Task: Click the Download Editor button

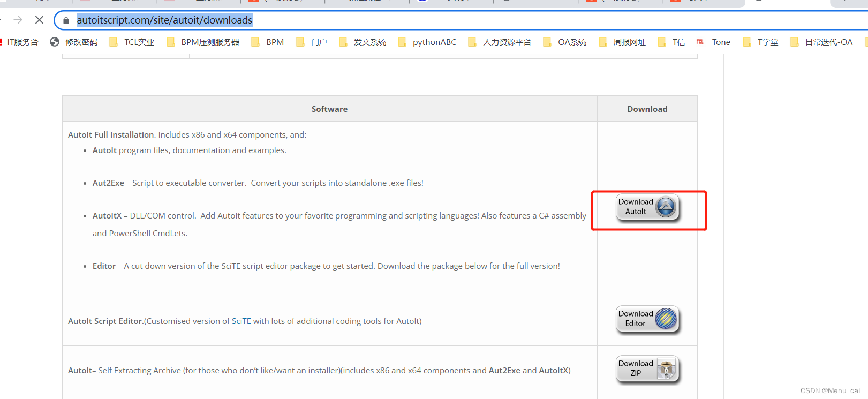Action: (648, 319)
